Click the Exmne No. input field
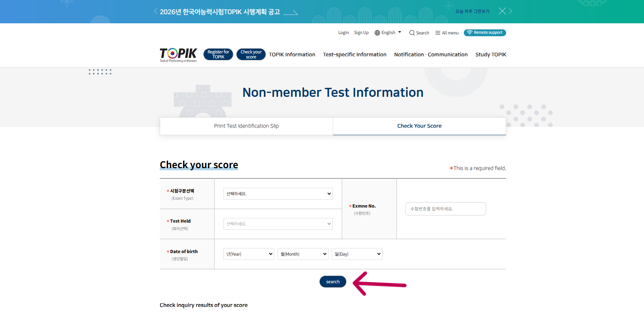This screenshot has height=318, width=644. [446, 209]
